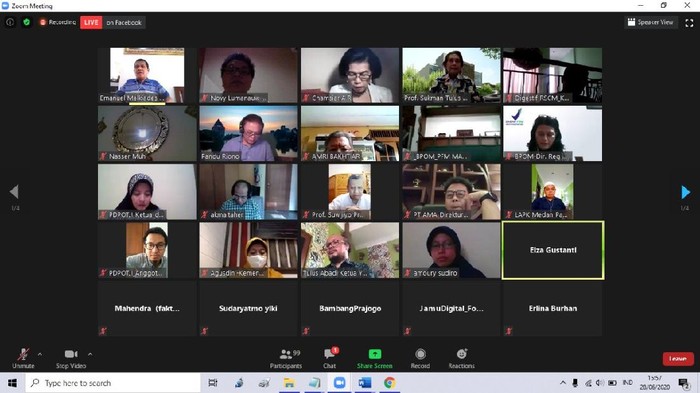This screenshot has width=700, height=393.
Task: Click the meeting information icon
Action: click(10, 22)
